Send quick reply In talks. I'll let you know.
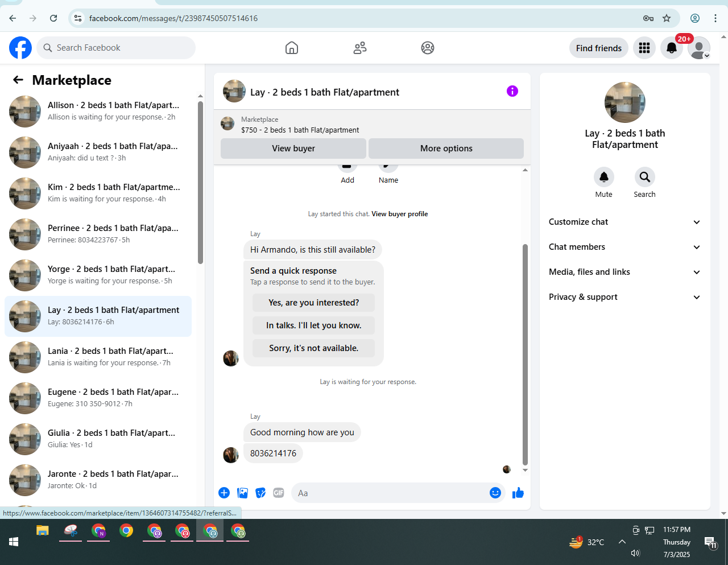This screenshot has height=565, width=728. click(313, 325)
